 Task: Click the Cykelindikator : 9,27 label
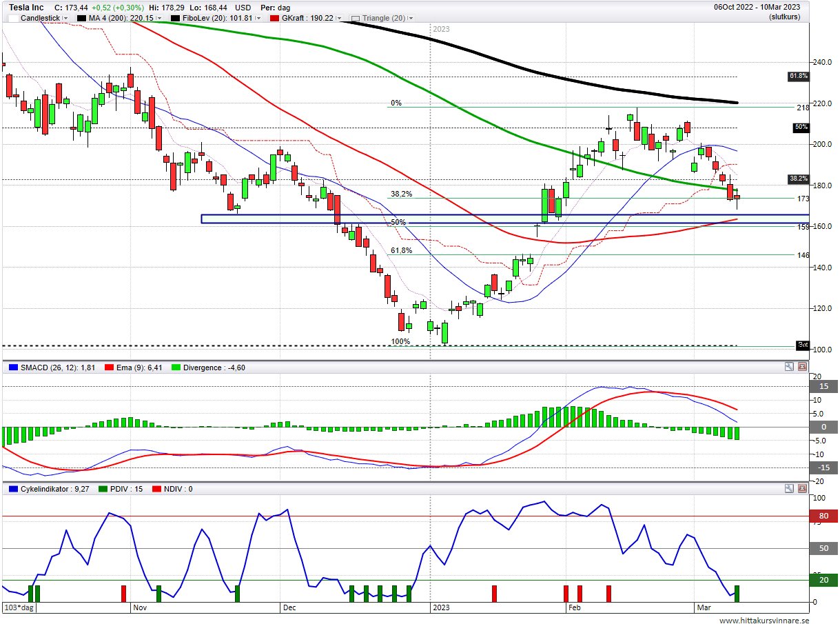(54, 489)
